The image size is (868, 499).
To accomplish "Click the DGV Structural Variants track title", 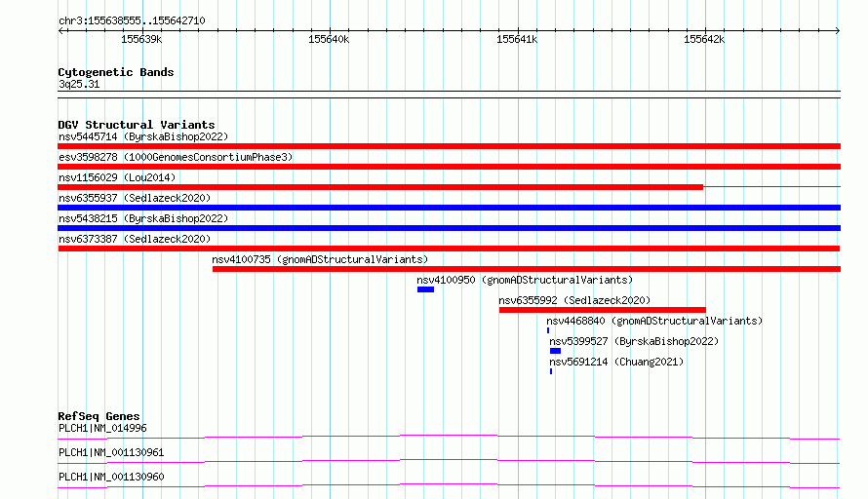I will 137,125.
